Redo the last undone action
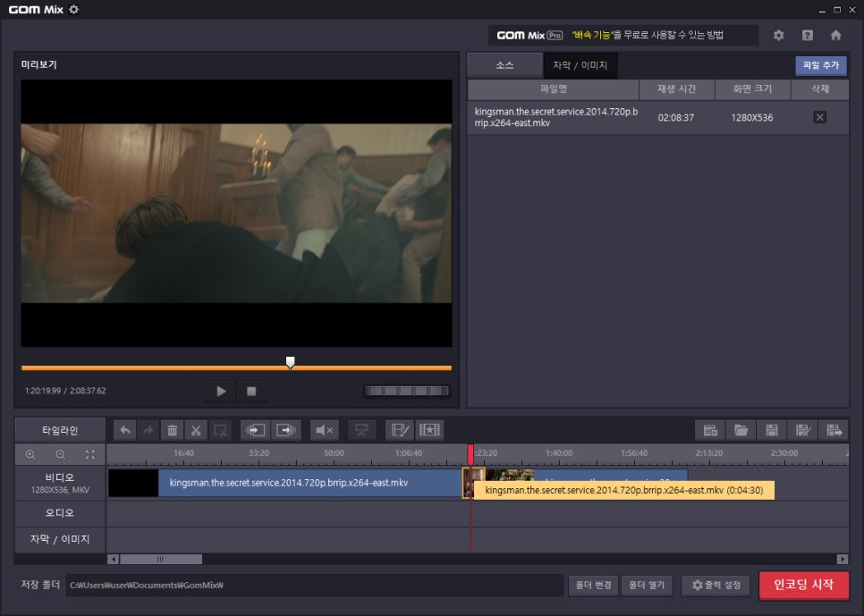The image size is (864, 616). (x=148, y=430)
